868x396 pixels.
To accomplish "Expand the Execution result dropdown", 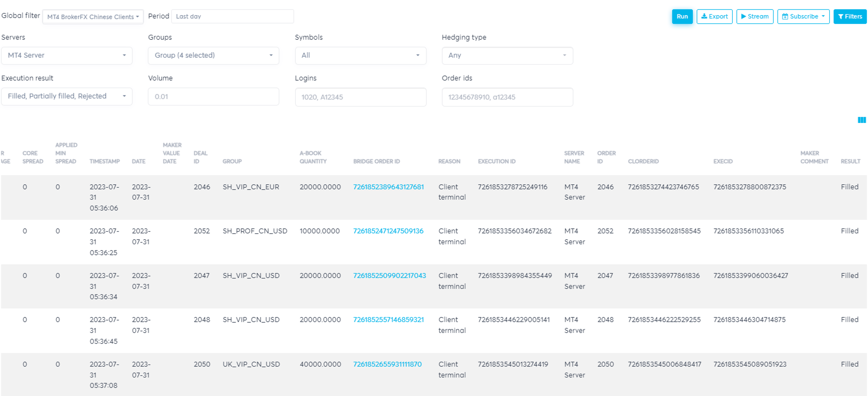I will coord(67,97).
